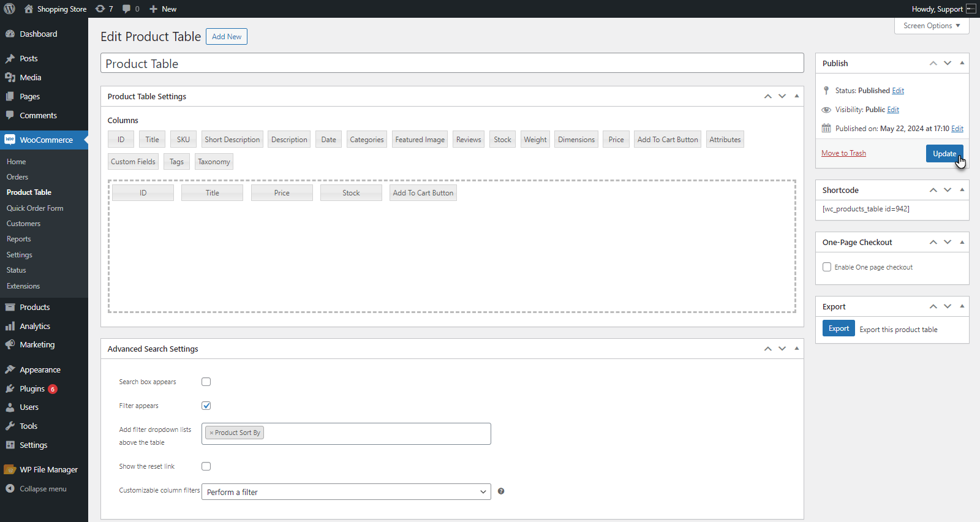Open WooCommerce Orders submenu item
Image resolution: width=980 pixels, height=522 pixels.
click(x=17, y=177)
